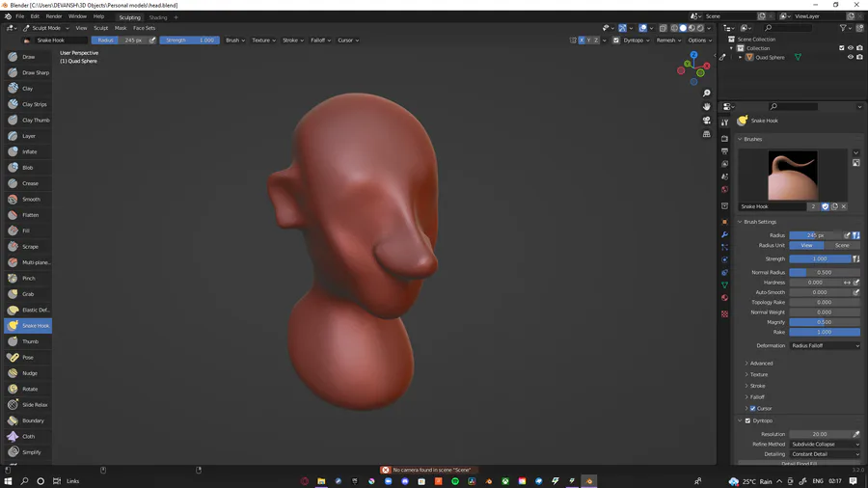Select the Clay Thumb brush
The image size is (868, 488).
[28, 120]
